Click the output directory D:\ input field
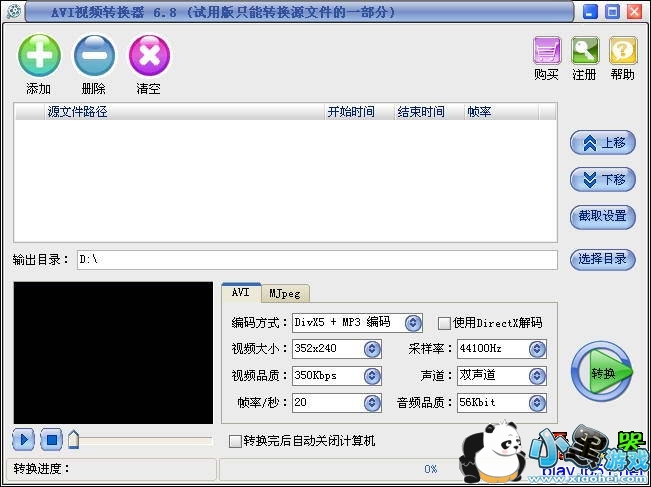 tap(317, 260)
